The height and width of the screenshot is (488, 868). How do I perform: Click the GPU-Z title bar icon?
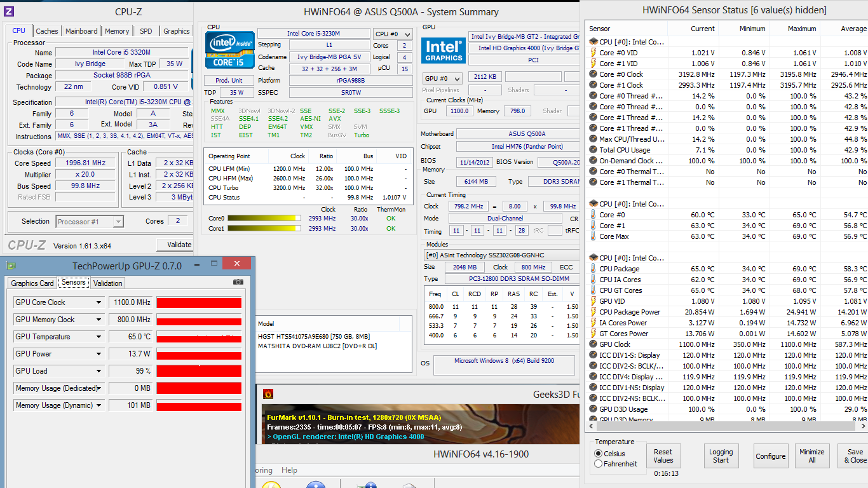11,266
